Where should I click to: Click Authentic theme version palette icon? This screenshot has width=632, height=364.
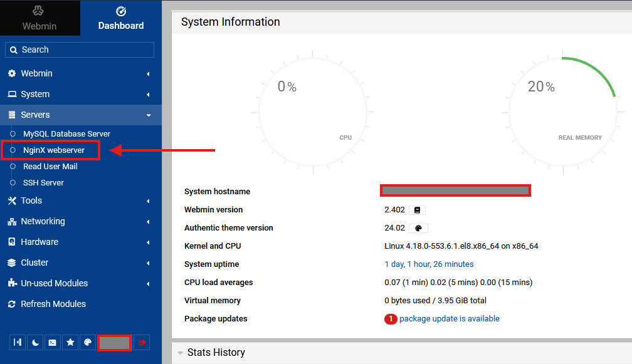[418, 228]
